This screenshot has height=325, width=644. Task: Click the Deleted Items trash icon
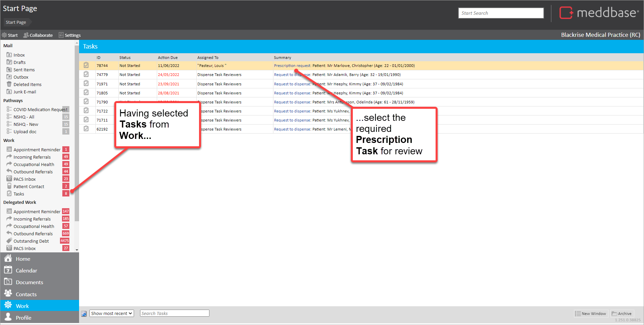[x=9, y=84]
